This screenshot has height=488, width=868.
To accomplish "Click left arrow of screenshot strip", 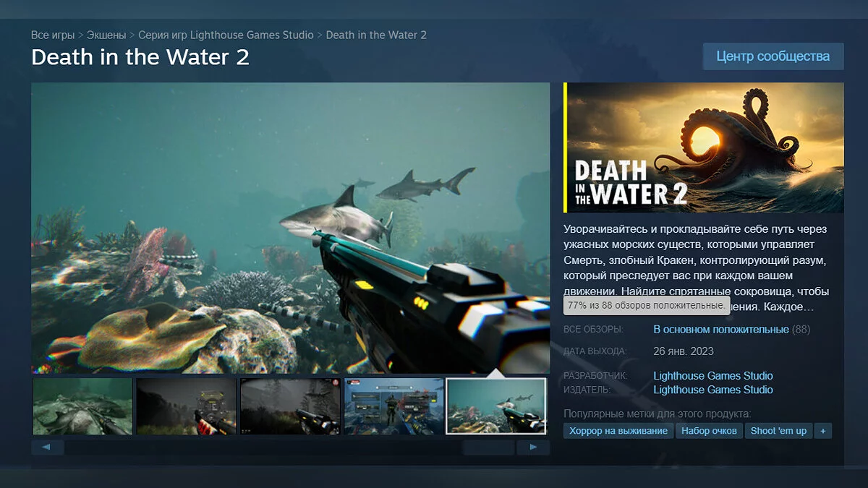I will click(48, 448).
